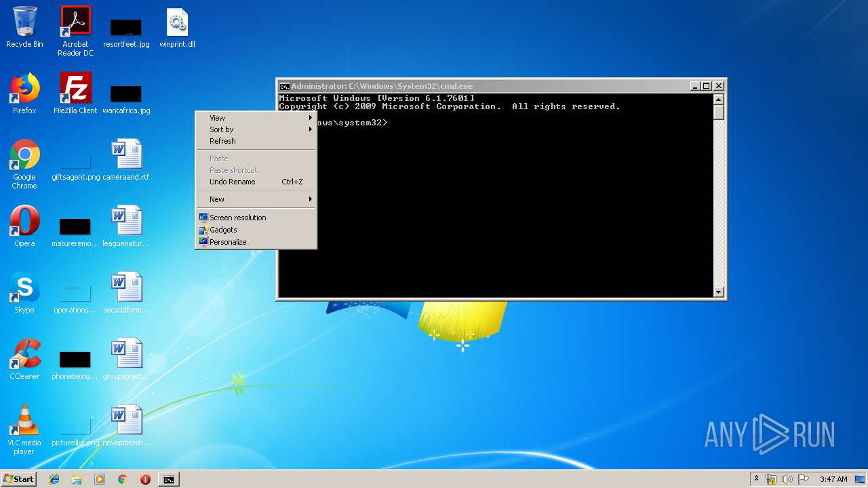868x488 pixels.
Task: Click the cmd window scrollbar thumb
Action: 719,113
